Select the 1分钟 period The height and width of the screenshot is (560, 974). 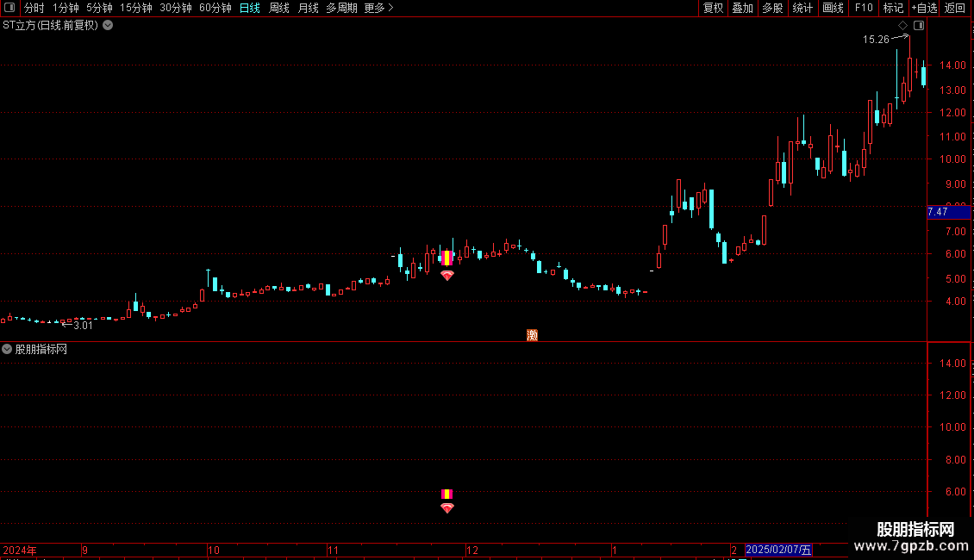66,8
